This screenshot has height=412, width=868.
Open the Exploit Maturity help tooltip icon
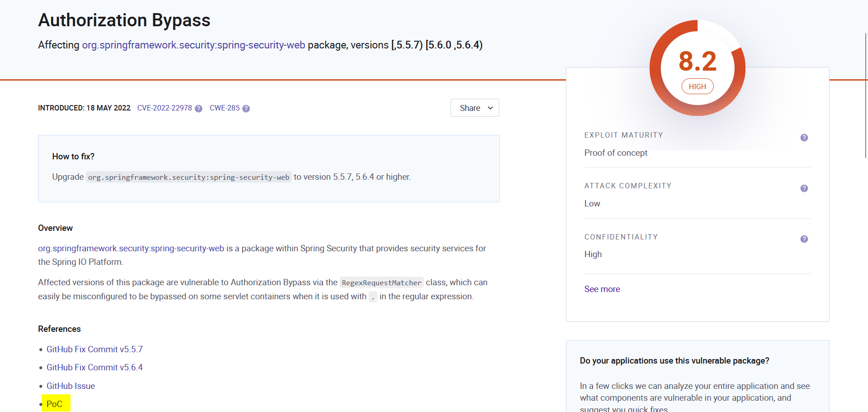[x=804, y=138]
